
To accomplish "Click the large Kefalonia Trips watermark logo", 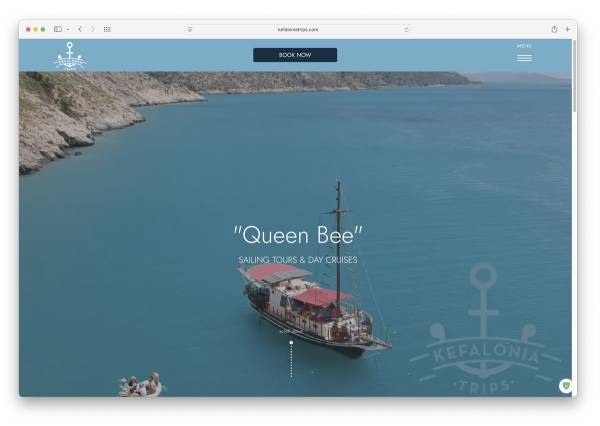I will [x=484, y=335].
